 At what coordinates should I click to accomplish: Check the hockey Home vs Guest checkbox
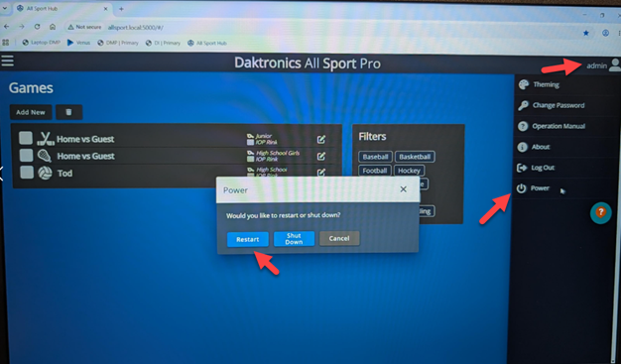pyautogui.click(x=26, y=138)
